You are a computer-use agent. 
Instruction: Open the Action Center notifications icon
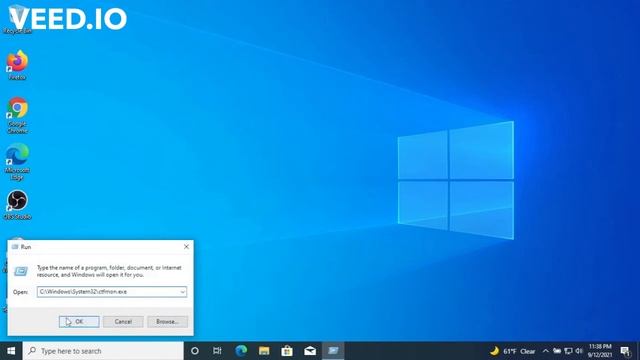[x=625, y=351]
